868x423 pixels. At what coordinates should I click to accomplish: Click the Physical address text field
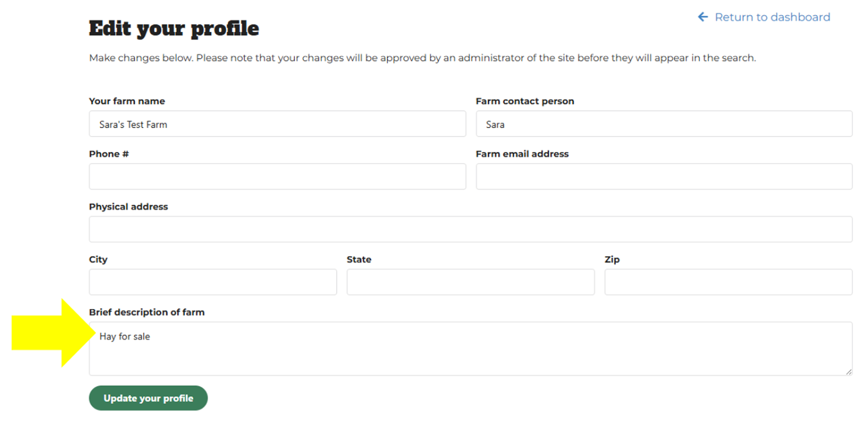(x=470, y=230)
